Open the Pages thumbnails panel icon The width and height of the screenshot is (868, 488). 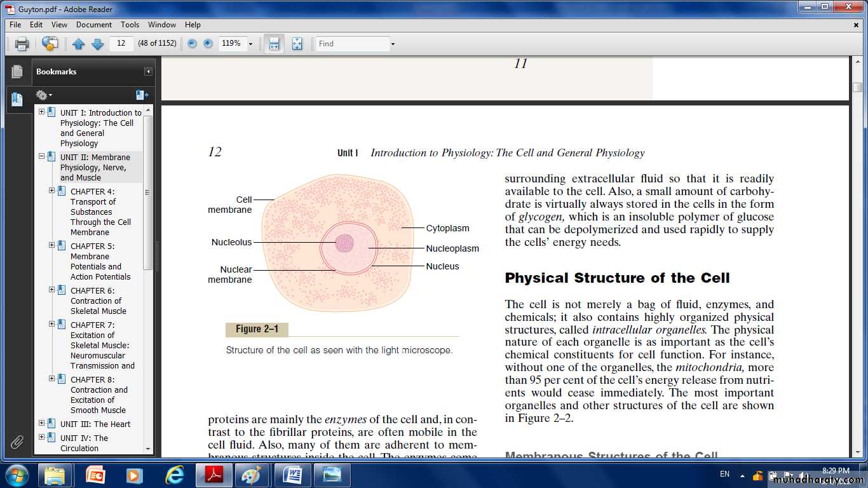(x=17, y=72)
